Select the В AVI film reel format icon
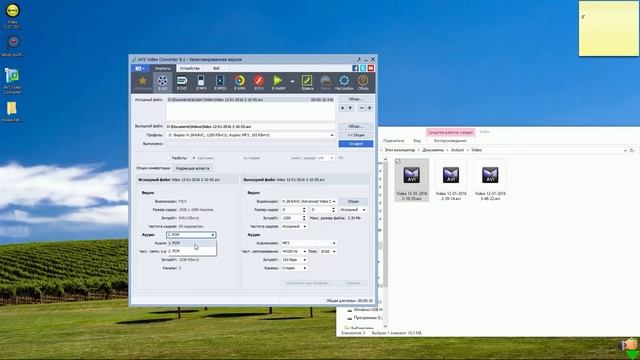This screenshot has width=640, height=360. 162,82
